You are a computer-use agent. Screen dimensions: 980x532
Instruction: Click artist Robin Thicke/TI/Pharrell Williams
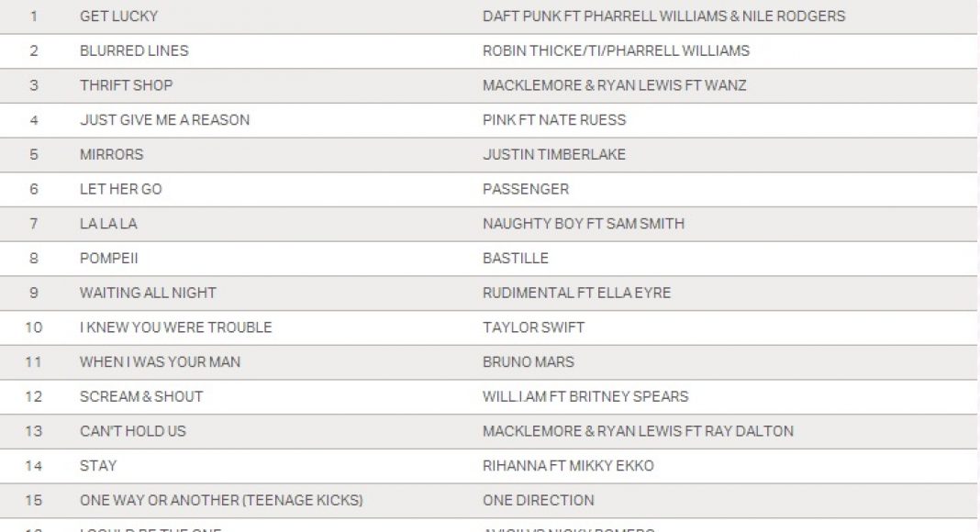(x=616, y=50)
